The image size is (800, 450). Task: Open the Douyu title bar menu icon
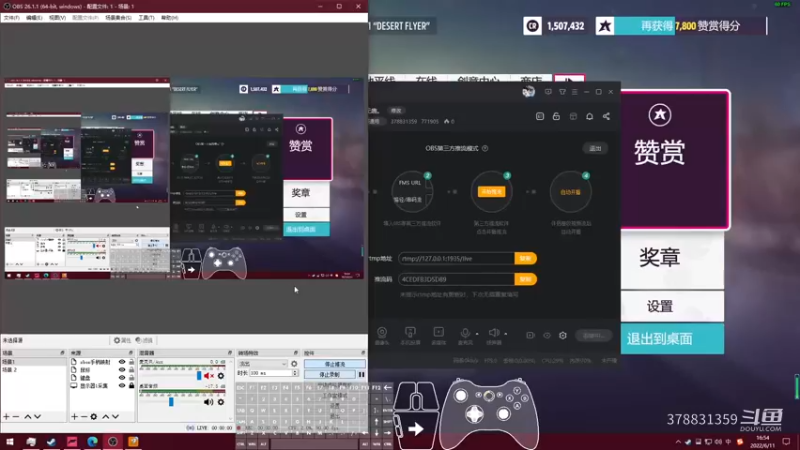574,92
